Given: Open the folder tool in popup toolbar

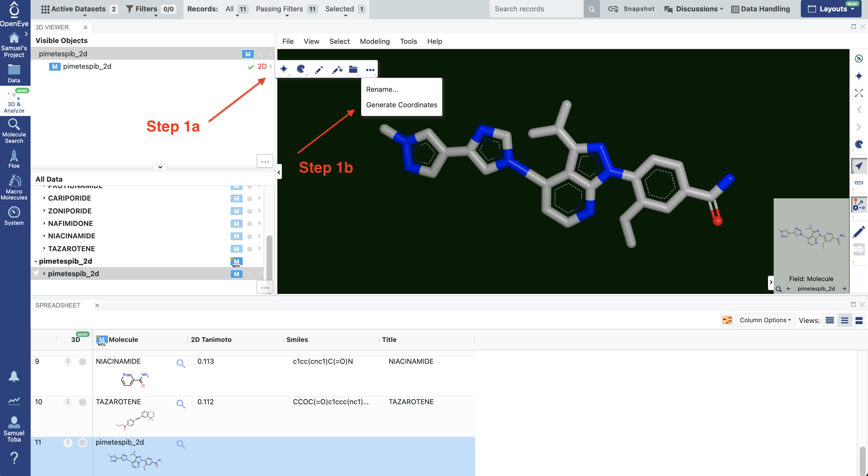Looking at the screenshot, I should tap(353, 69).
